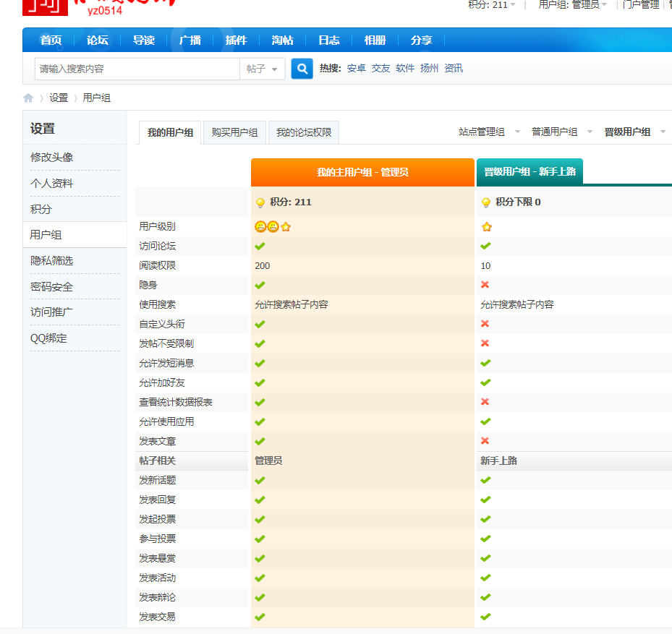672x634 pixels.
Task: Click 管理员 green check for 发新话题
Action: tap(260, 480)
